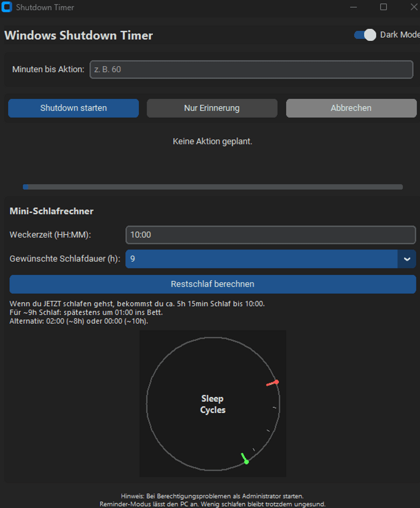Click the Minuten bis Aktion label
Image resolution: width=420 pixels, height=508 pixels.
48,69
